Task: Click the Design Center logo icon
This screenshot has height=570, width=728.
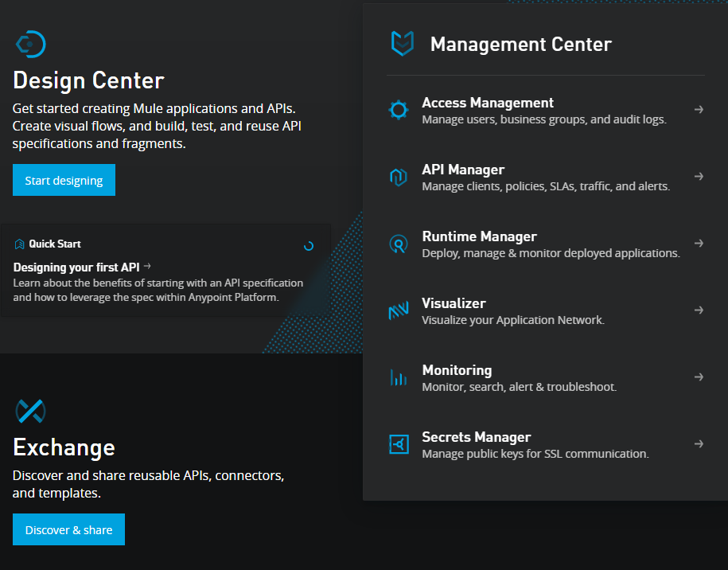Action: point(31,44)
